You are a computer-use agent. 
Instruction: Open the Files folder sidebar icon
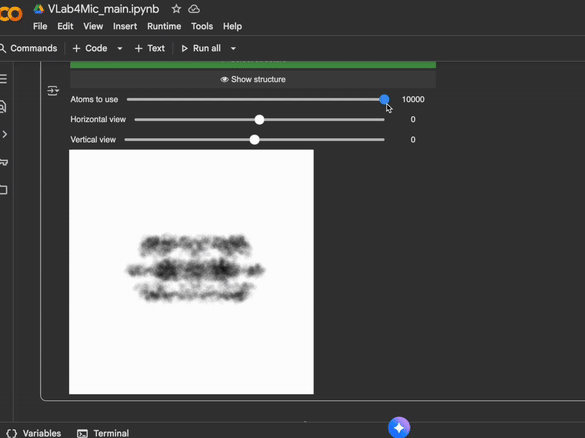[x=4, y=190]
